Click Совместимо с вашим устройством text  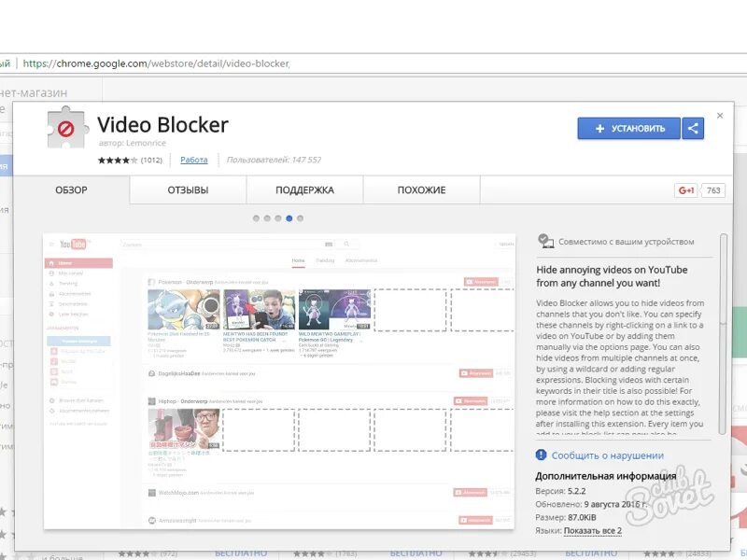626,242
